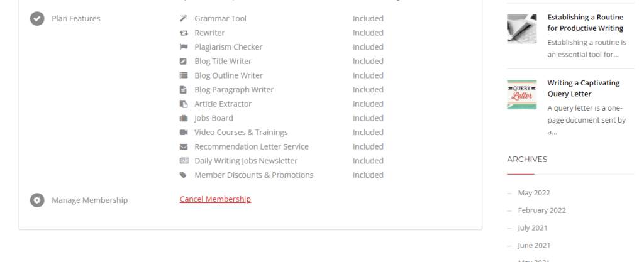Click the Cancel Membership link
This screenshot has width=644, height=262.
coord(215,199)
